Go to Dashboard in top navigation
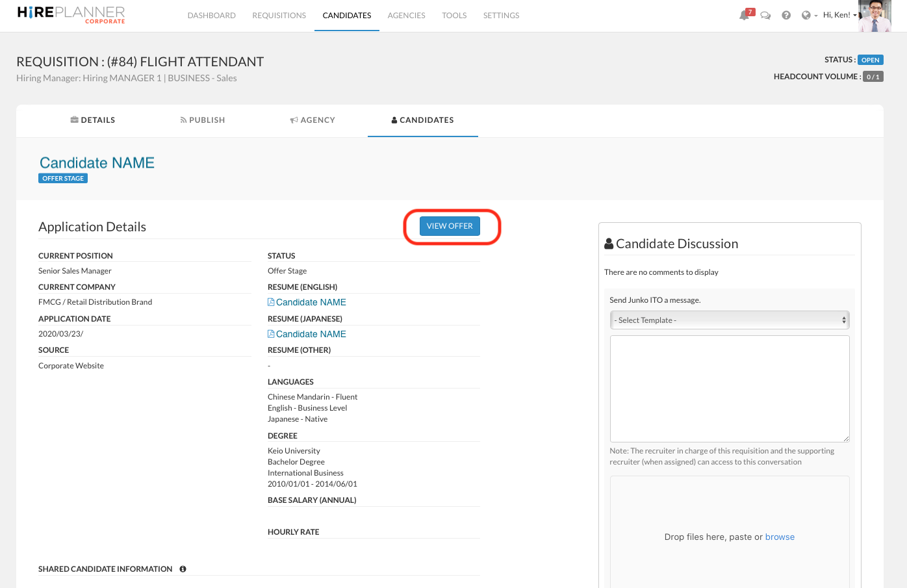 211,16
